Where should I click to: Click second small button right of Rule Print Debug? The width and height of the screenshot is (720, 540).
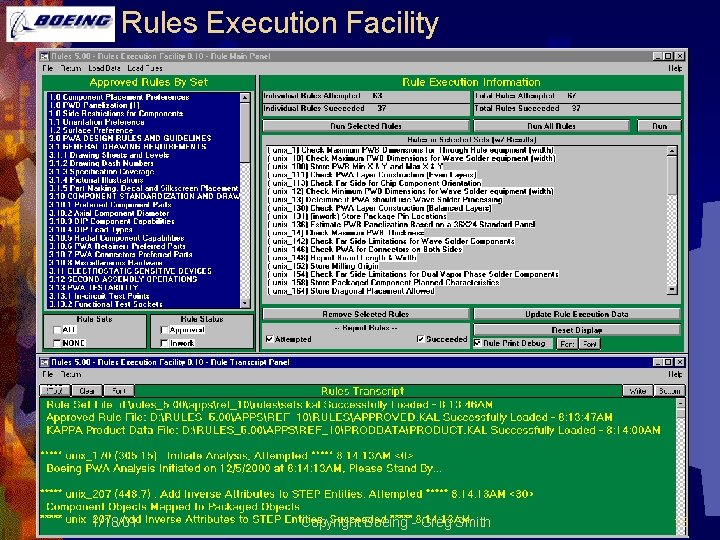pos(590,343)
